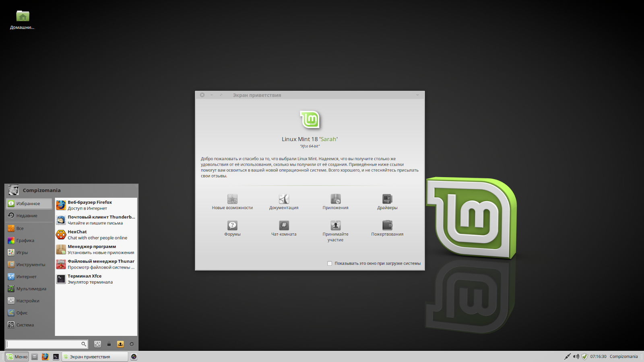Toggle 'Показывать это окно при загрузке системы' checkbox
The width and height of the screenshot is (644, 362).
point(330,263)
